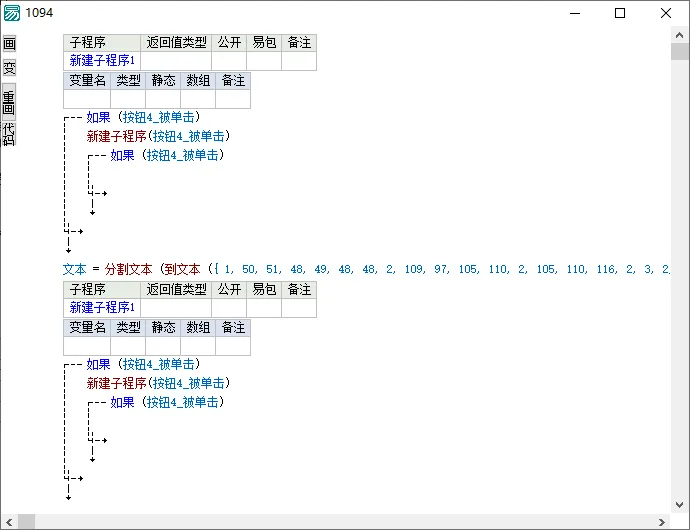Click empty 易包 cell in lower table
This screenshot has width=690, height=530.
263,308
